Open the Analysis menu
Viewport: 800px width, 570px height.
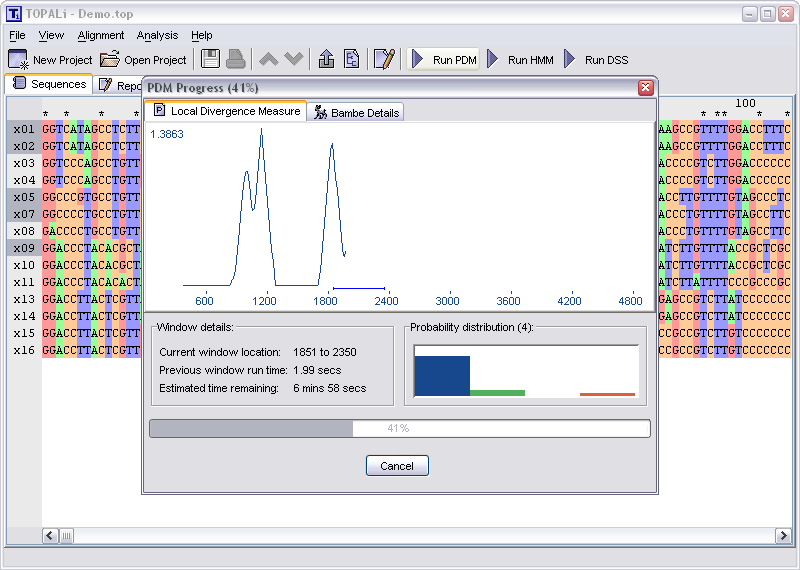pos(157,35)
